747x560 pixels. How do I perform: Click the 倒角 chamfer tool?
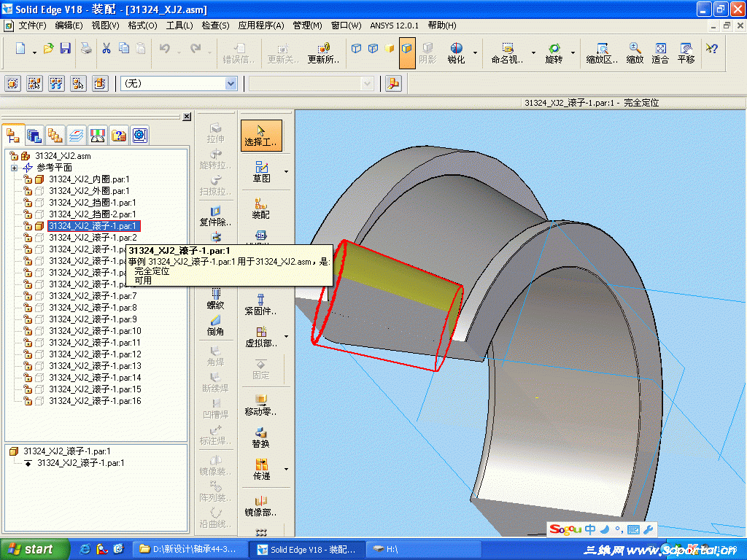click(215, 325)
